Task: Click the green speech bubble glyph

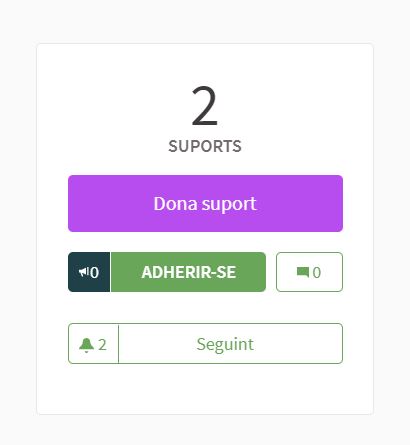Action: coord(303,272)
